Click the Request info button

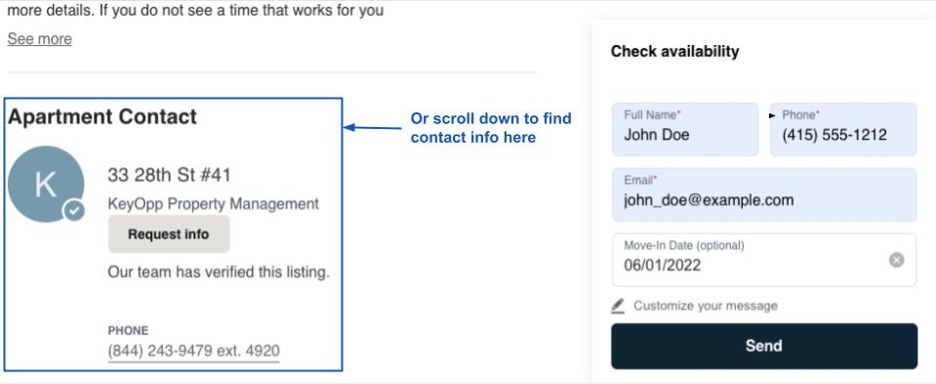click(x=168, y=234)
